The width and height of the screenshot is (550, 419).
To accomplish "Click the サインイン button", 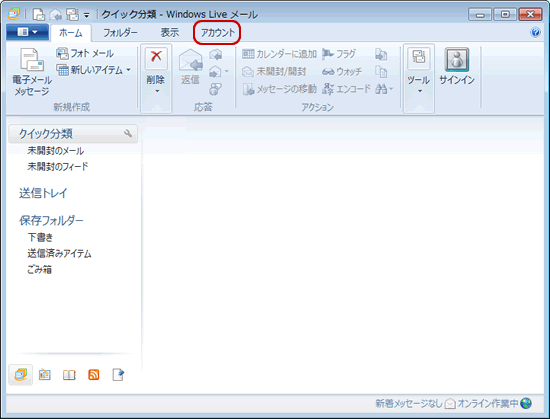I will (x=457, y=67).
